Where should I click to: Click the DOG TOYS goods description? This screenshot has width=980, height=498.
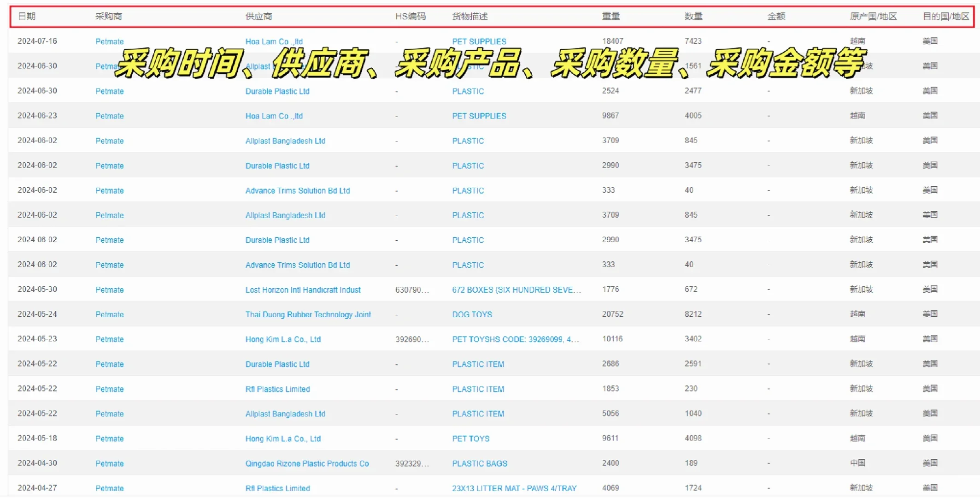tap(471, 314)
